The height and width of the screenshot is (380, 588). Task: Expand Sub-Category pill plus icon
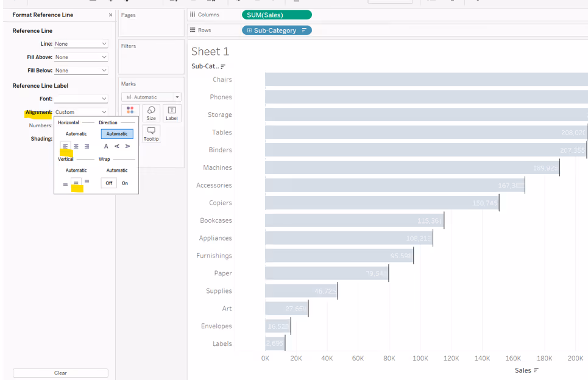coord(249,30)
